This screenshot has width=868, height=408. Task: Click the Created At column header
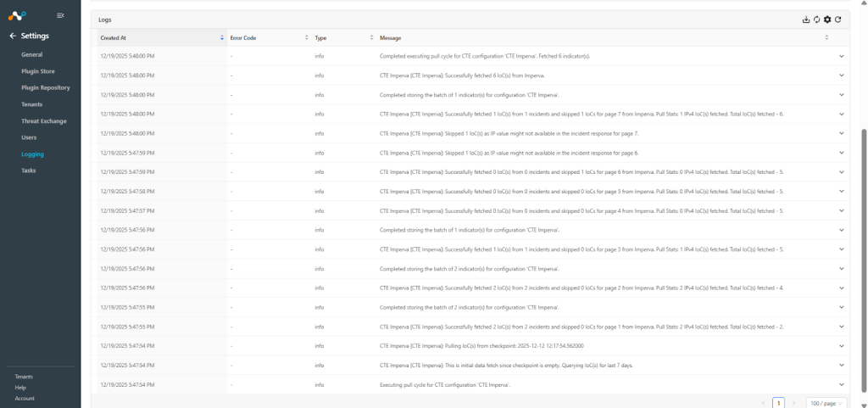pos(162,37)
